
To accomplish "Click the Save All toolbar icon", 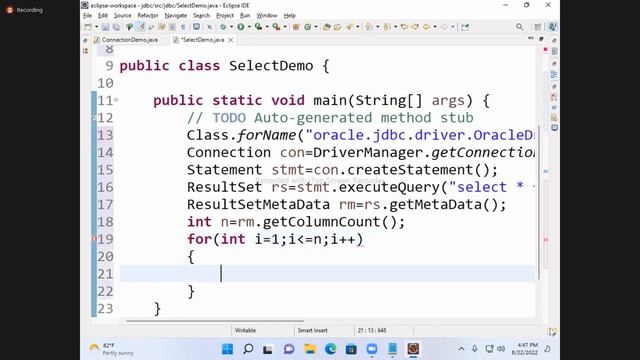I will click(x=116, y=27).
